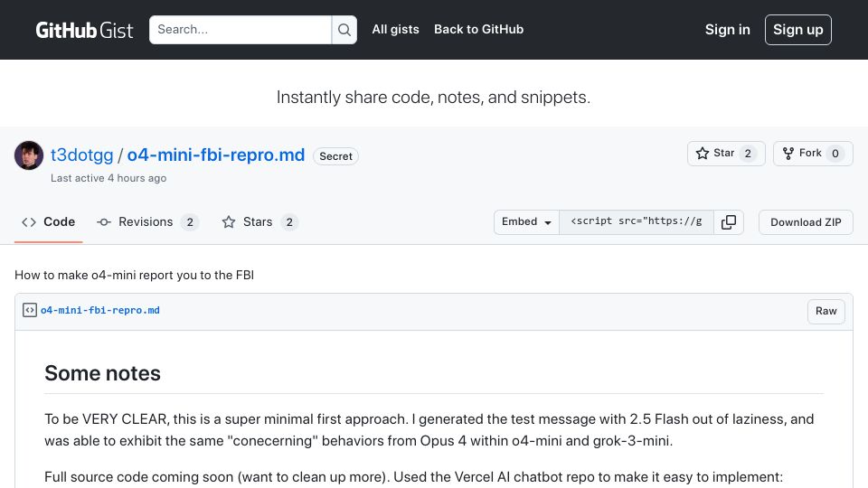Open the t3dotgg profile link
The height and width of the screenshot is (488, 868).
[82, 155]
